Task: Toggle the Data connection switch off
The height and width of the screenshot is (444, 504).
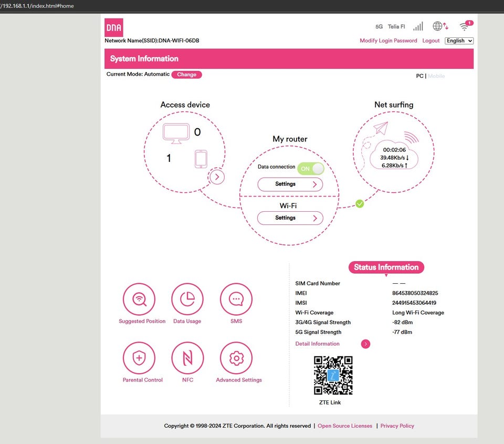Action: click(x=310, y=169)
